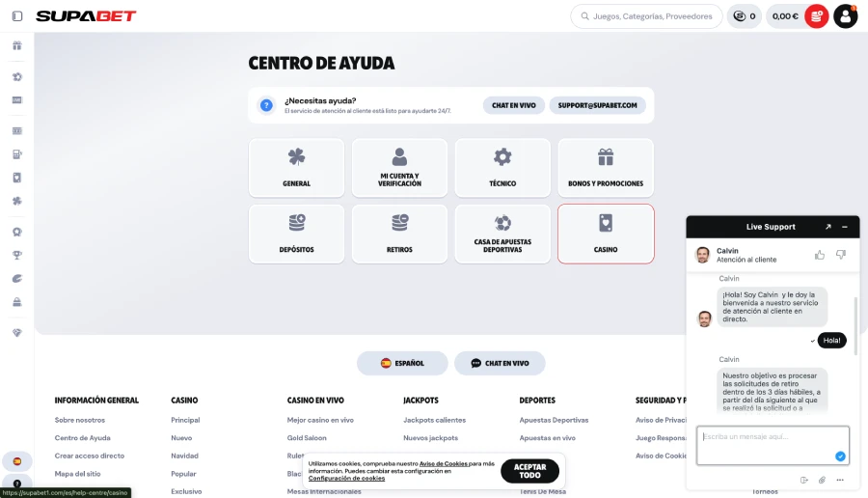868x498 pixels.
Task: Open the Popular link under Casino
Action: [x=183, y=474]
